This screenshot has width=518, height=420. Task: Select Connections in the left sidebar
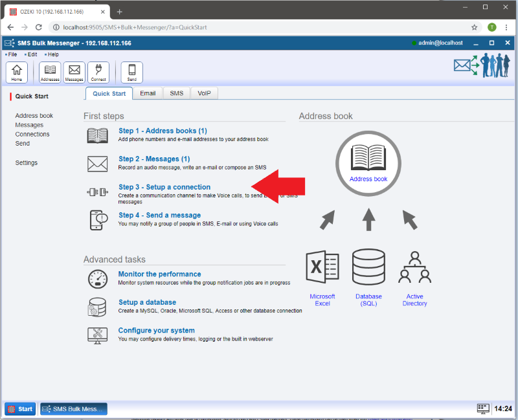point(32,134)
